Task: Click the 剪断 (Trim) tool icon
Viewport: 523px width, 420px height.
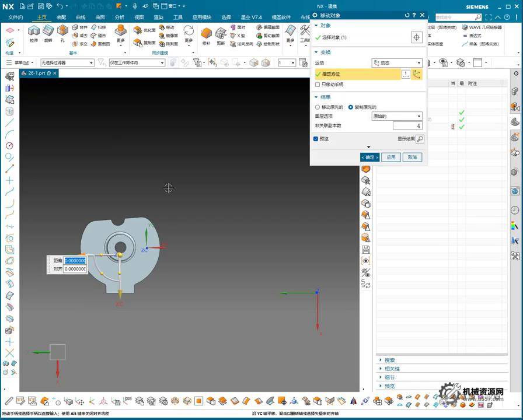Action: (221, 34)
